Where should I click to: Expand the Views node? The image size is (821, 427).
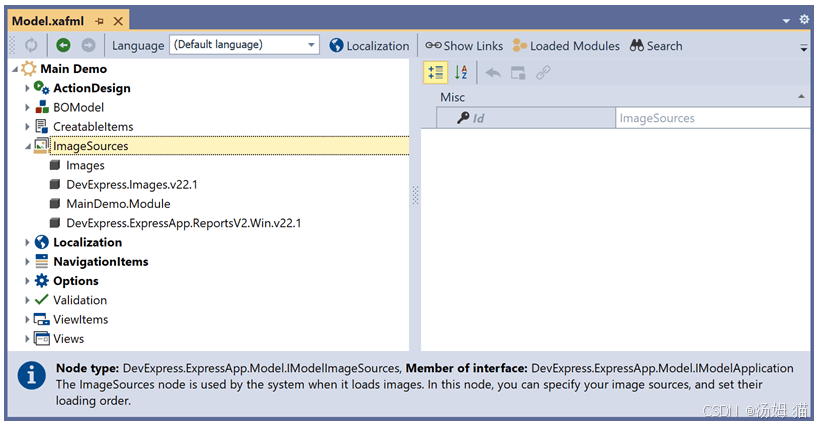tap(27, 339)
